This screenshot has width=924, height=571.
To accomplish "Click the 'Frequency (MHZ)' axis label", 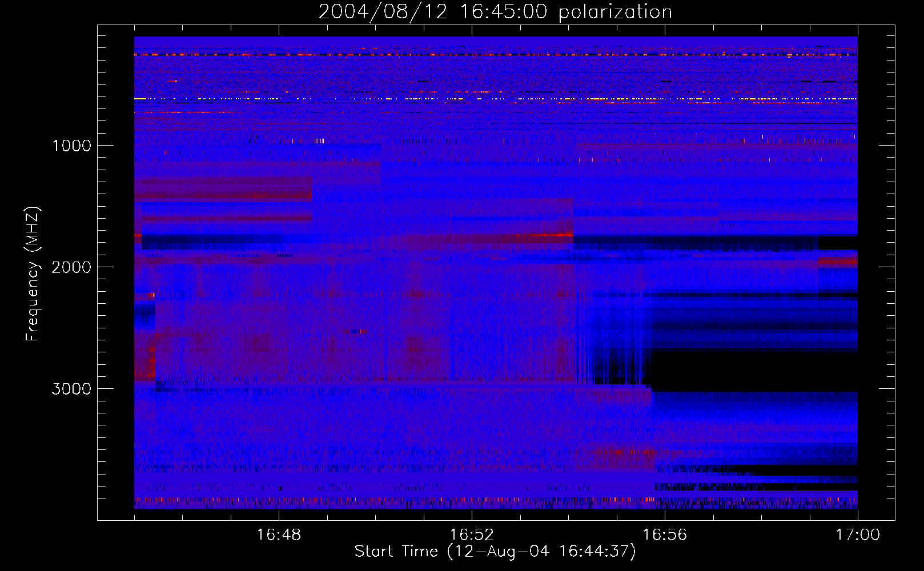I will (32, 274).
